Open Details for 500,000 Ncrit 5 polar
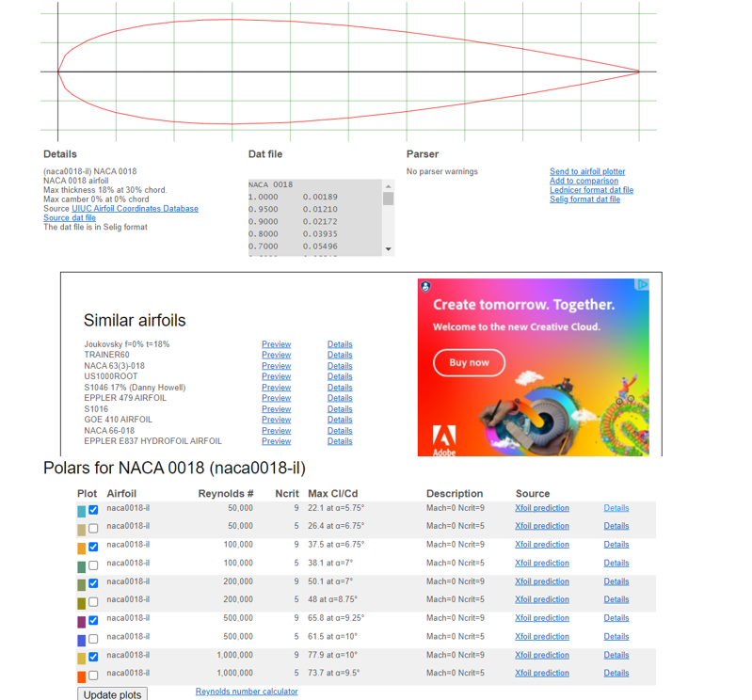The height and width of the screenshot is (700, 752). pyautogui.click(x=616, y=637)
